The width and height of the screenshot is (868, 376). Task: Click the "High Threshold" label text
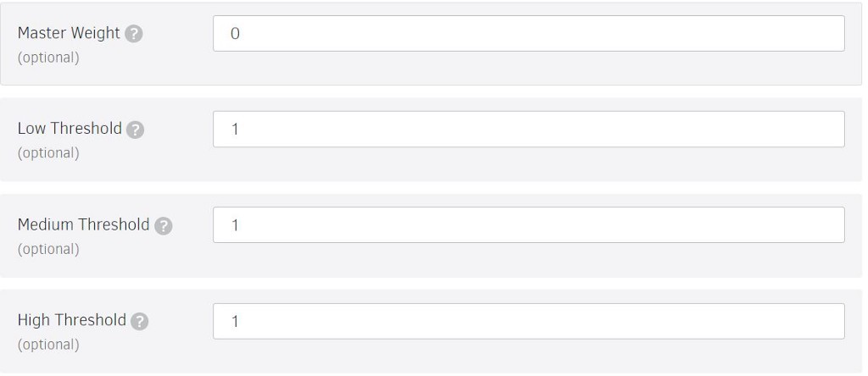[71, 321]
